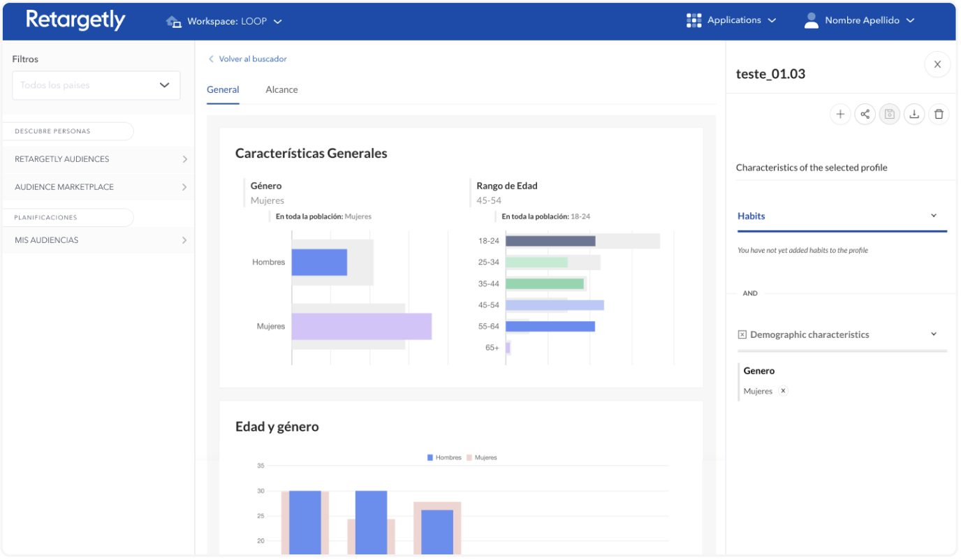Switch to the General tab
The height and width of the screenshot is (560, 961).
223,90
